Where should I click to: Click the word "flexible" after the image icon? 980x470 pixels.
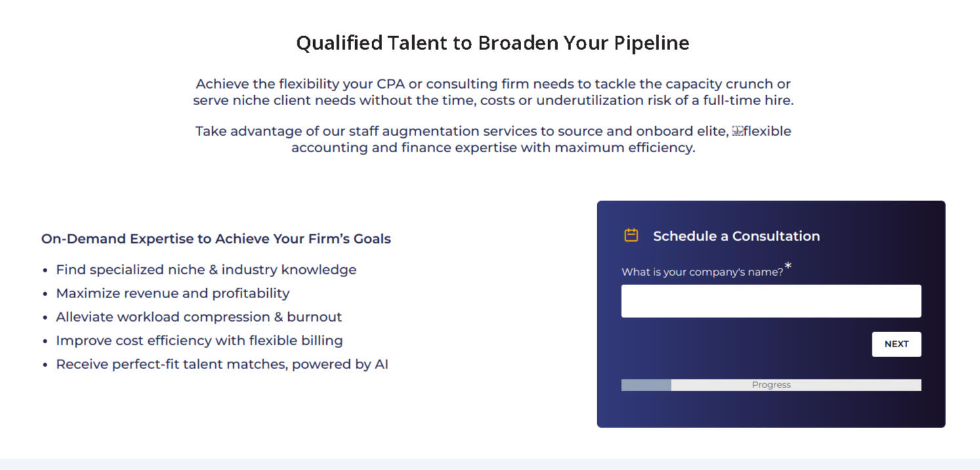767,131
